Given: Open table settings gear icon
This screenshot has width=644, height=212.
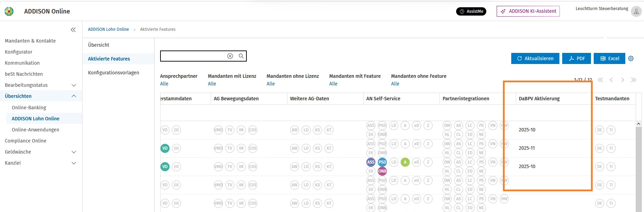Looking at the screenshot, I should coord(631,58).
